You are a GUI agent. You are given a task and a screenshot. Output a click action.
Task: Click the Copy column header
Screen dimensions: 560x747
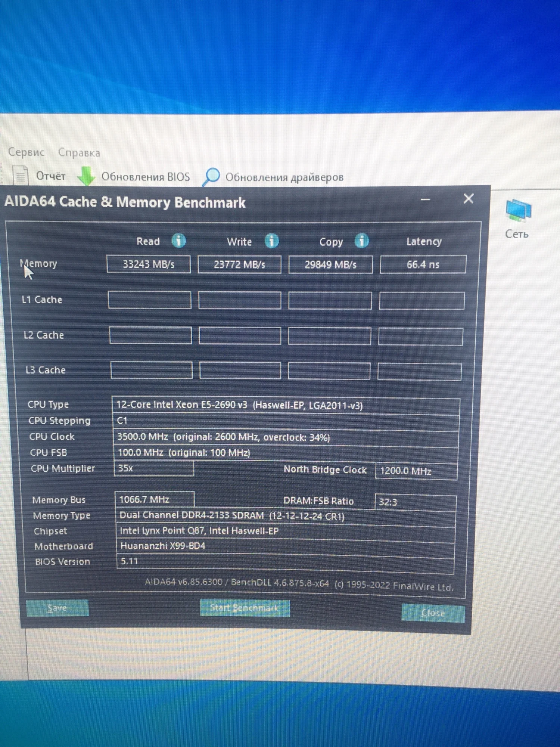pyautogui.click(x=331, y=242)
